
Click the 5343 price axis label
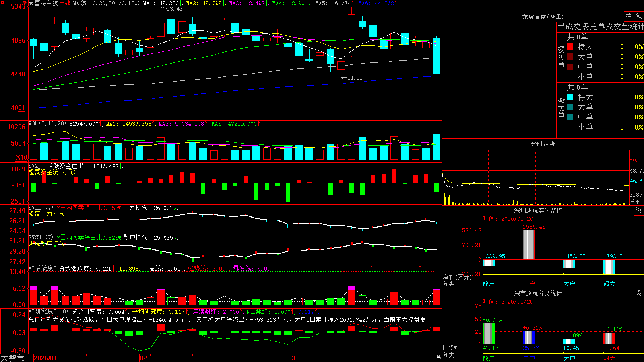[x=19, y=6]
